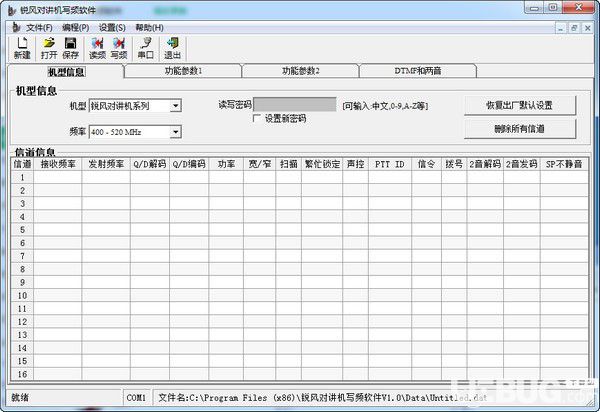Screen dimensions: 600x412
Task: Click the 新建 (New) toolbar icon
Action: [x=22, y=49]
